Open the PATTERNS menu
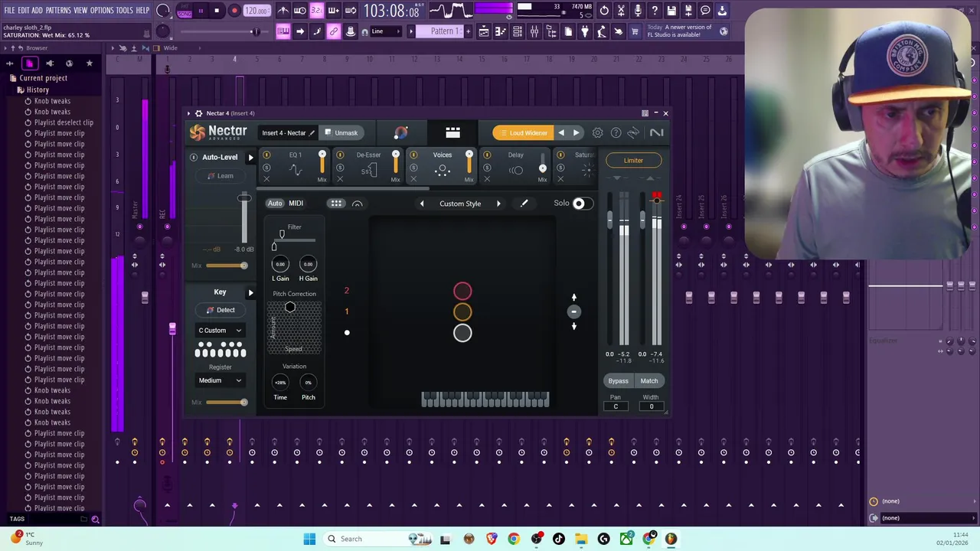 [58, 11]
